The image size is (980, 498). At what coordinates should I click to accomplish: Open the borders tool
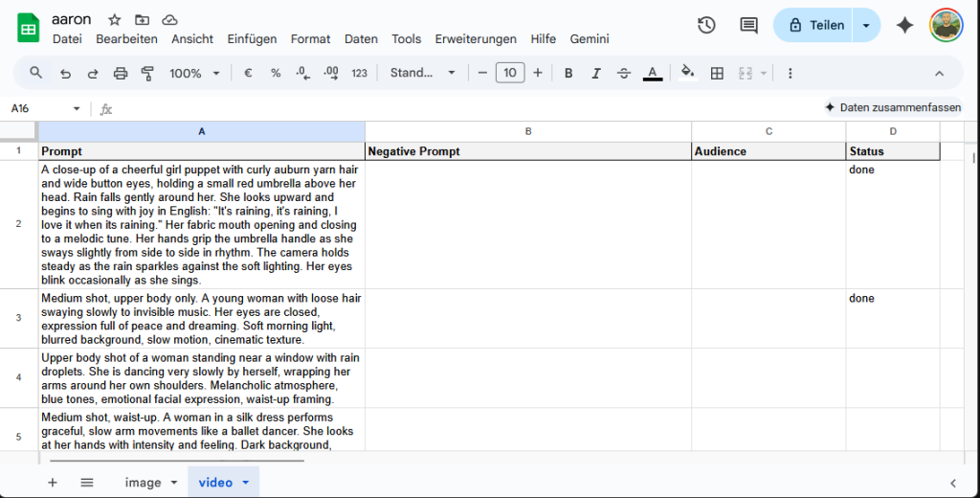tap(717, 73)
